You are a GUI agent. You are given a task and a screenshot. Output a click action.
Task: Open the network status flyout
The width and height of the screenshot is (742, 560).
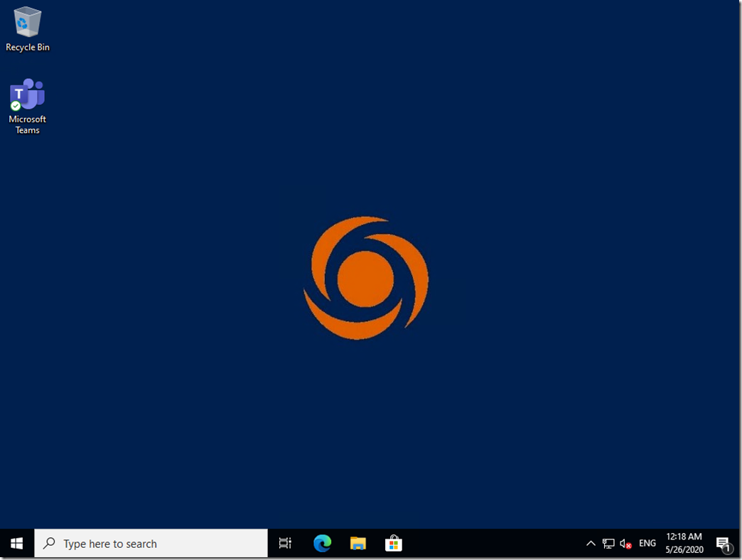tap(608, 542)
